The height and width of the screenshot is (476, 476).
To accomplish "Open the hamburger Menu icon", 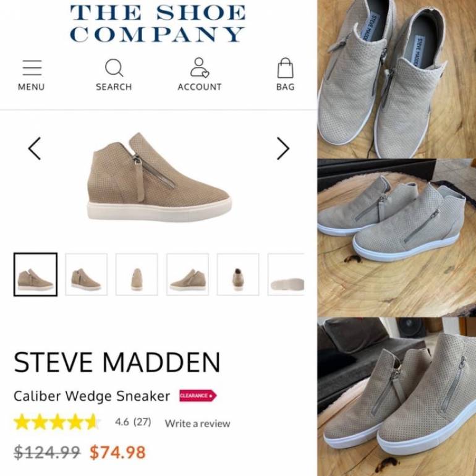I will (32, 68).
